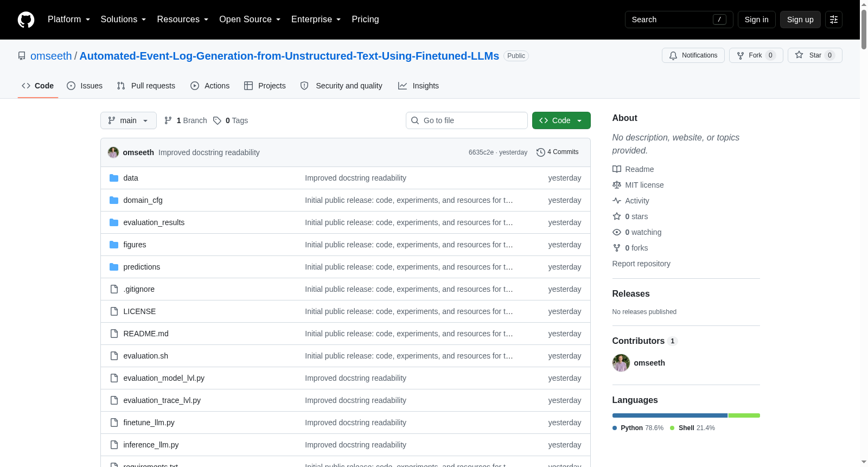Click the LICENSE file icon
Screen dimensions: 868x467
coord(114,311)
